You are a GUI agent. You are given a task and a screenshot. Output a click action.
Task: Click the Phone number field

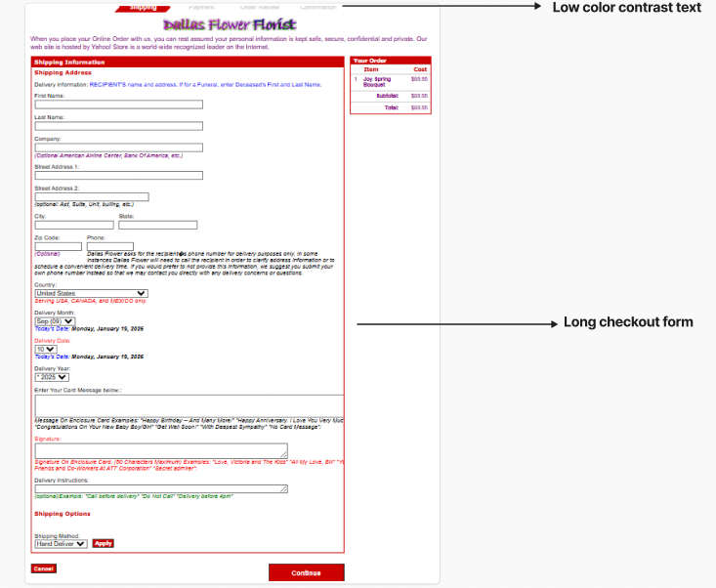coord(109,246)
